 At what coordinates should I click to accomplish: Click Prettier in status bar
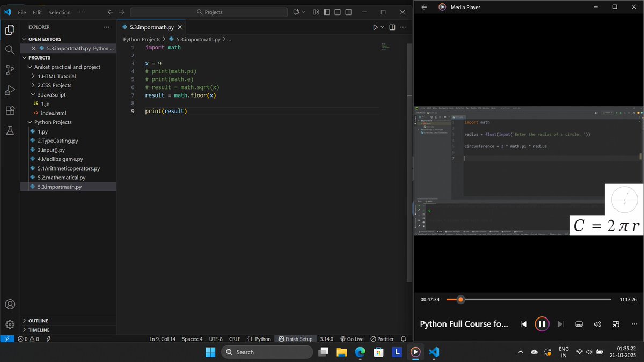(x=382, y=339)
